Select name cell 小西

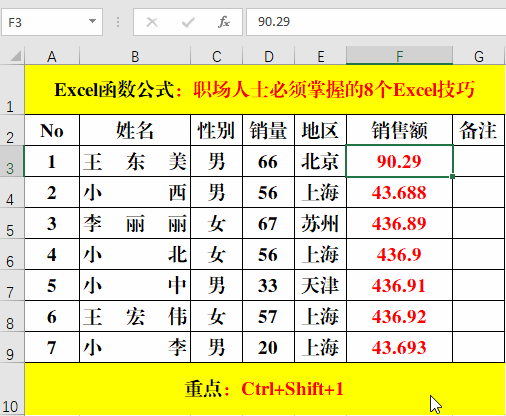coord(135,192)
